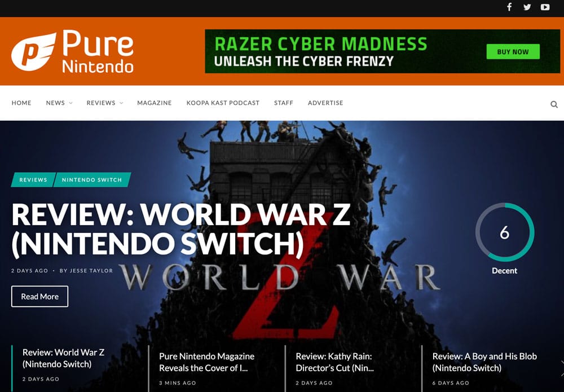The height and width of the screenshot is (392, 564).
Task: Click the search magnifier icon
Action: 554,104
